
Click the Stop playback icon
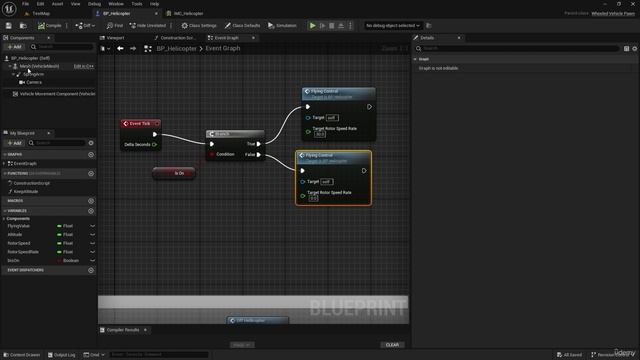click(332, 25)
